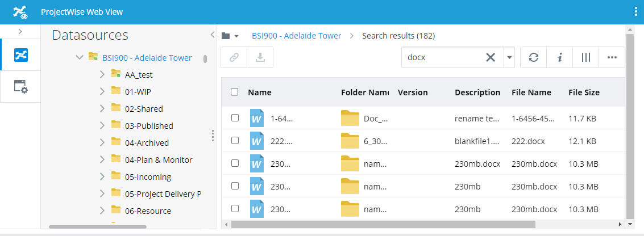Click the download document icon

point(260,57)
